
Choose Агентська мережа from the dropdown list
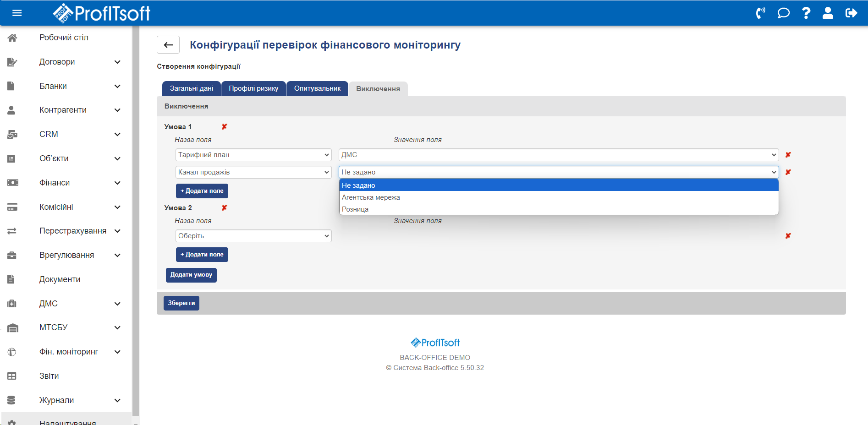pos(371,197)
